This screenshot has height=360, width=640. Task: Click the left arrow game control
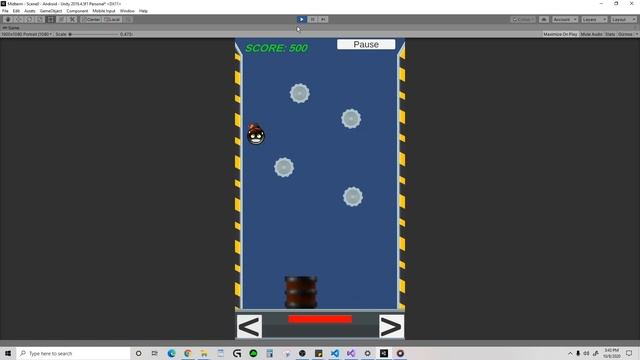249,327
